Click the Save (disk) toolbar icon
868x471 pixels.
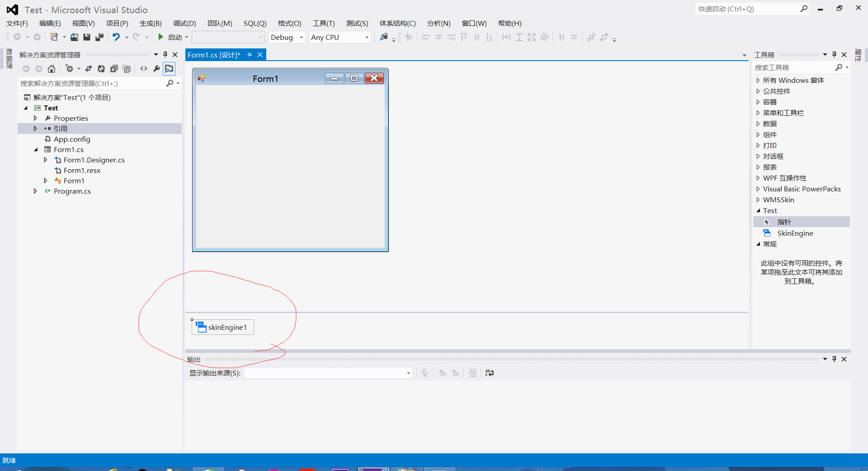(x=87, y=37)
